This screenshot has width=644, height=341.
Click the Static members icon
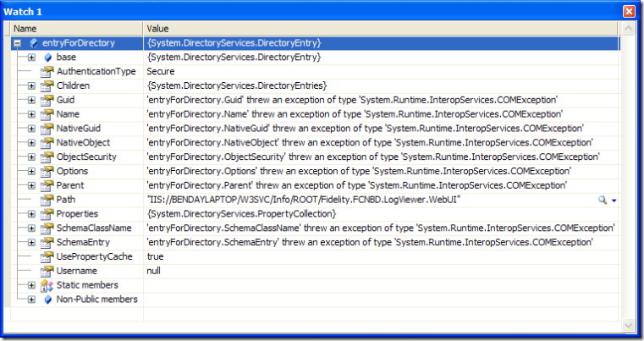click(x=47, y=285)
